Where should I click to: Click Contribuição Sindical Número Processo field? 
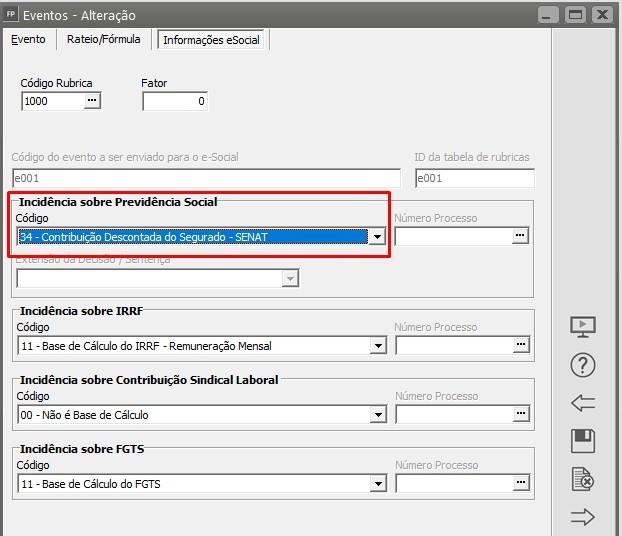[x=454, y=414]
